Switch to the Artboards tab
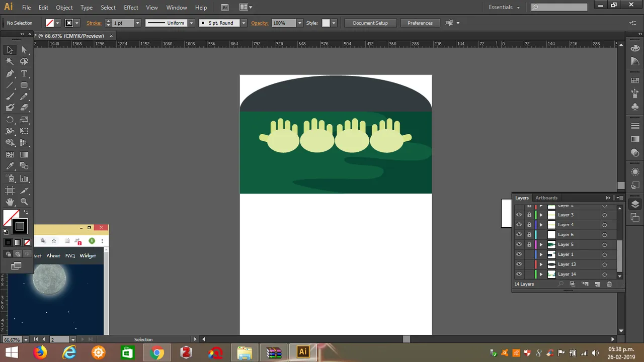 click(546, 198)
